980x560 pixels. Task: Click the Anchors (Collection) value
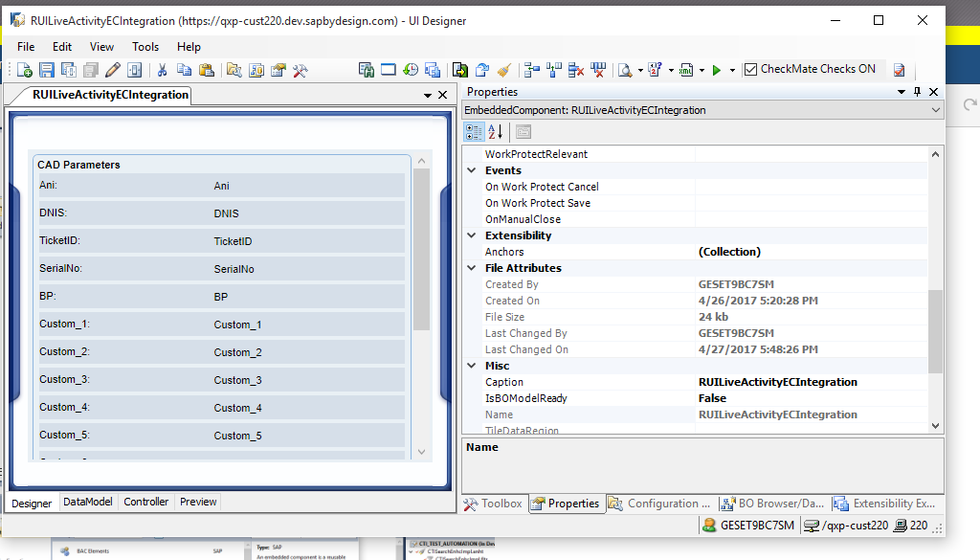pos(812,252)
